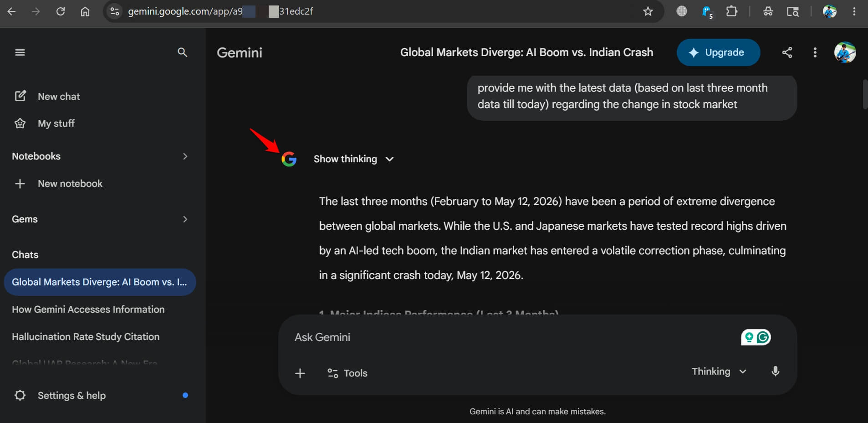
Task: Focus the Ask Gemini input field
Action: coord(515,337)
